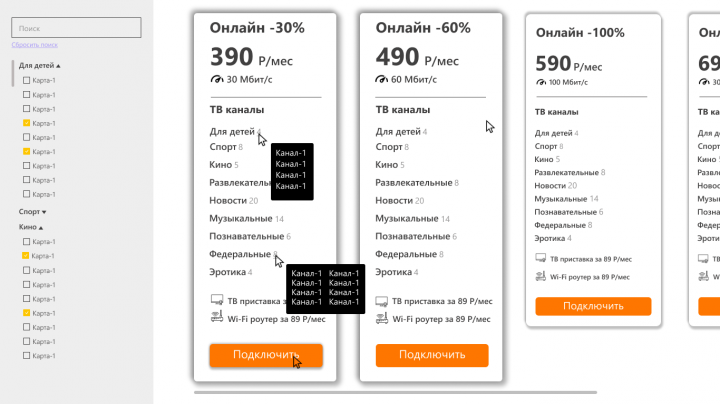720x404 pixels.
Task: Click the Wi-Fi роутер icon in the Онлайн -100% card
Action: point(541,275)
